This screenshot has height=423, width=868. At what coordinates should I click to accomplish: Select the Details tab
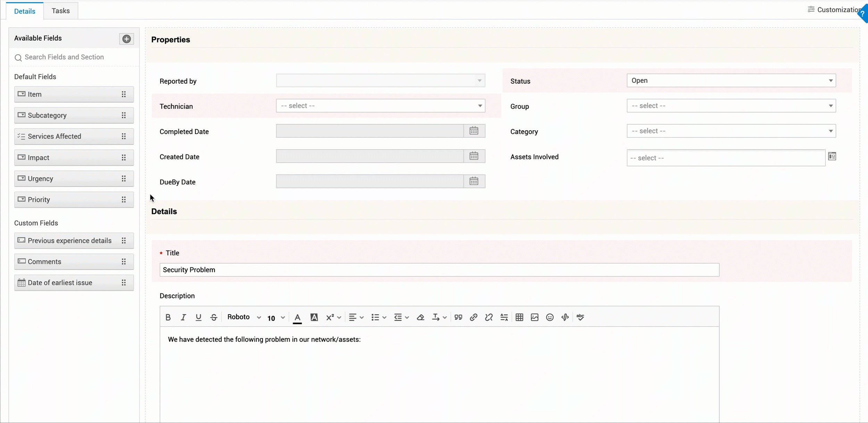[x=25, y=11]
